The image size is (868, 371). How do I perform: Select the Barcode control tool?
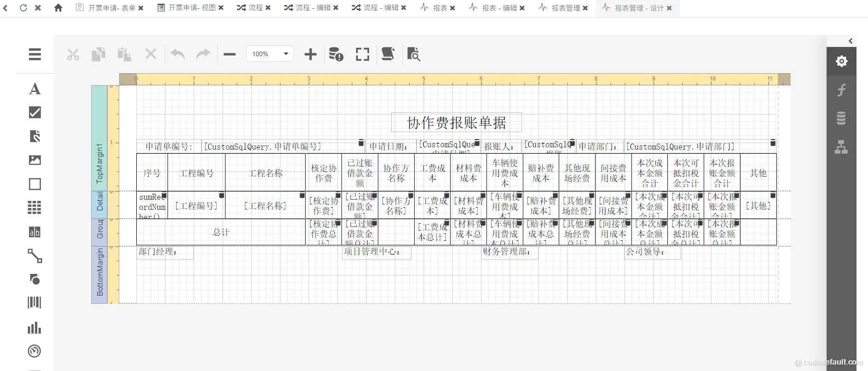tap(35, 302)
